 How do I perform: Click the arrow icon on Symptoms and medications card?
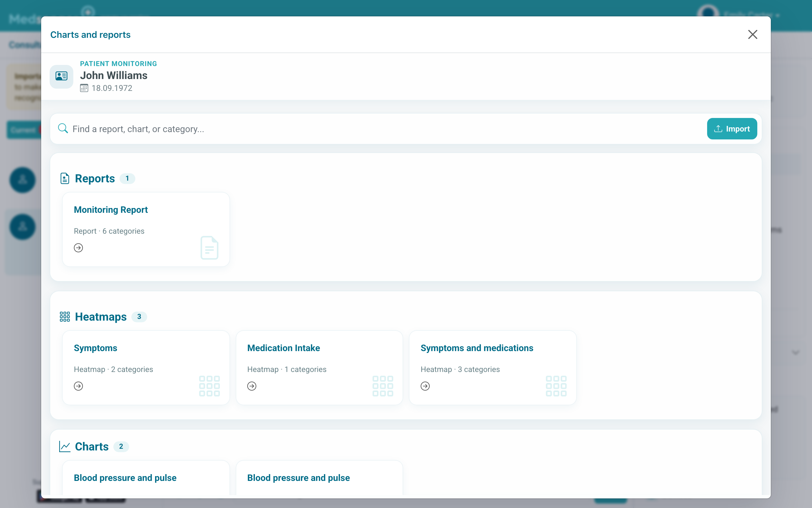(425, 386)
